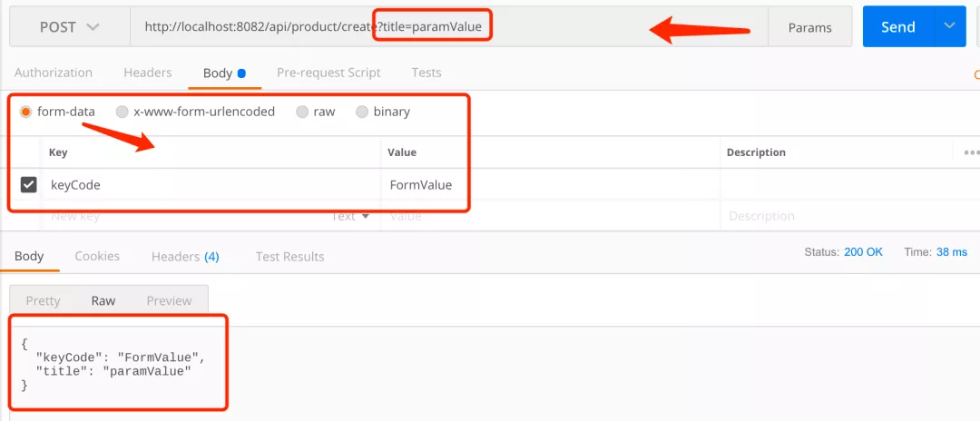Click the request URL field

(x=449, y=27)
